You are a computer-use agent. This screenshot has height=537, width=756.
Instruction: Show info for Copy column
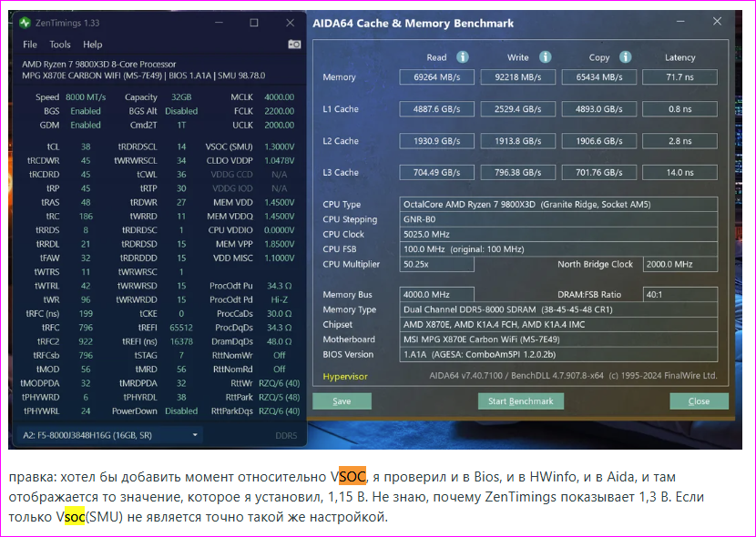626,57
